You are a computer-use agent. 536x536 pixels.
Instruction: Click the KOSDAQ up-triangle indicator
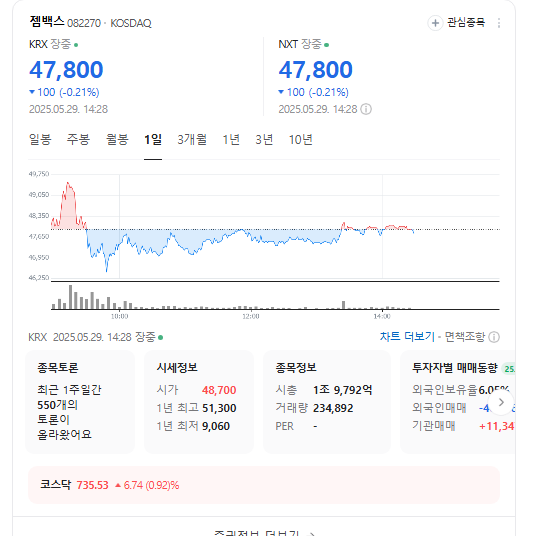(x=118, y=485)
